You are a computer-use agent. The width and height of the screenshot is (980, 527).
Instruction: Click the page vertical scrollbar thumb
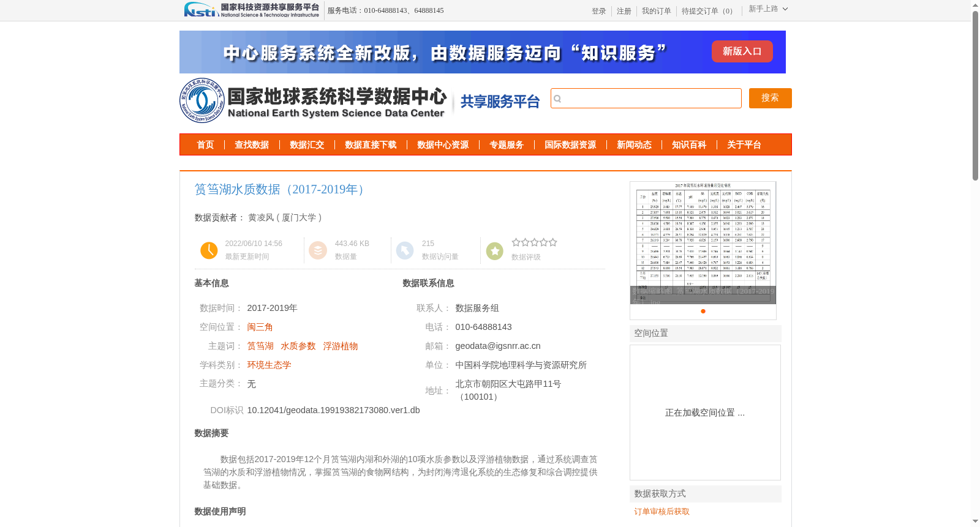click(975, 95)
